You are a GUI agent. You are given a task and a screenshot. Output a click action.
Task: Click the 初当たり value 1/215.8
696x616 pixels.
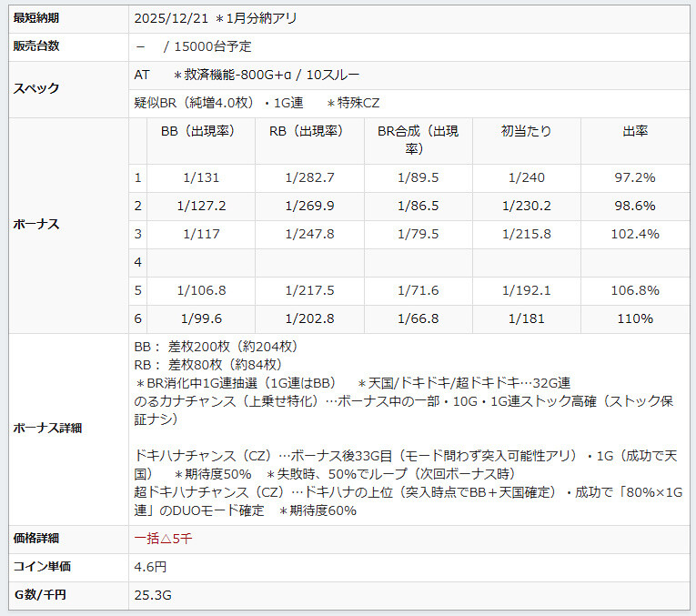[x=527, y=234]
